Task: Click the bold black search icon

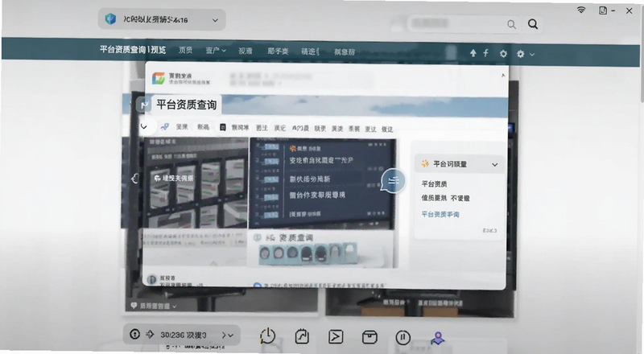Action: tap(533, 24)
